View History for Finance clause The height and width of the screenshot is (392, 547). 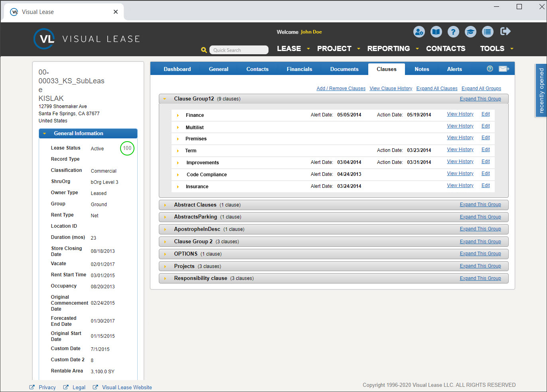pos(460,114)
